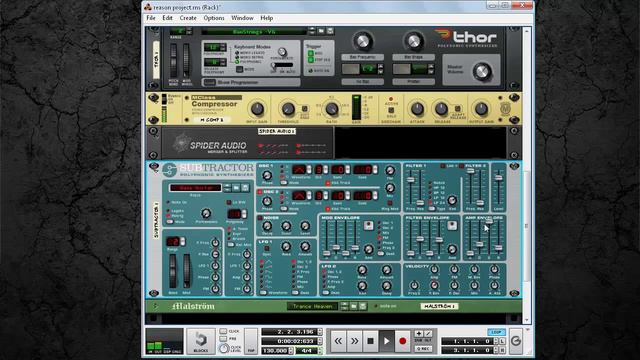Image resolution: width=640 pixels, height=360 pixels.
Task: Toggle Subtractor LFO 1 Sync button
Action: coord(267,248)
